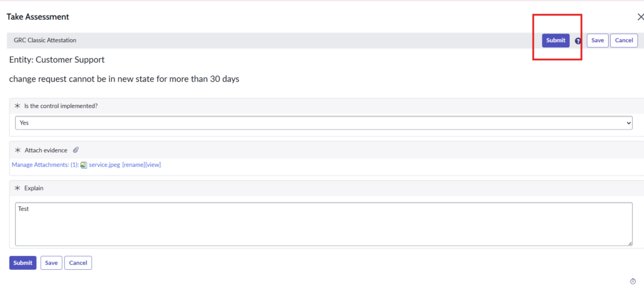644x290 pixels.
Task: Click the mandatory asterisk beside Explain
Action: pyautogui.click(x=18, y=188)
